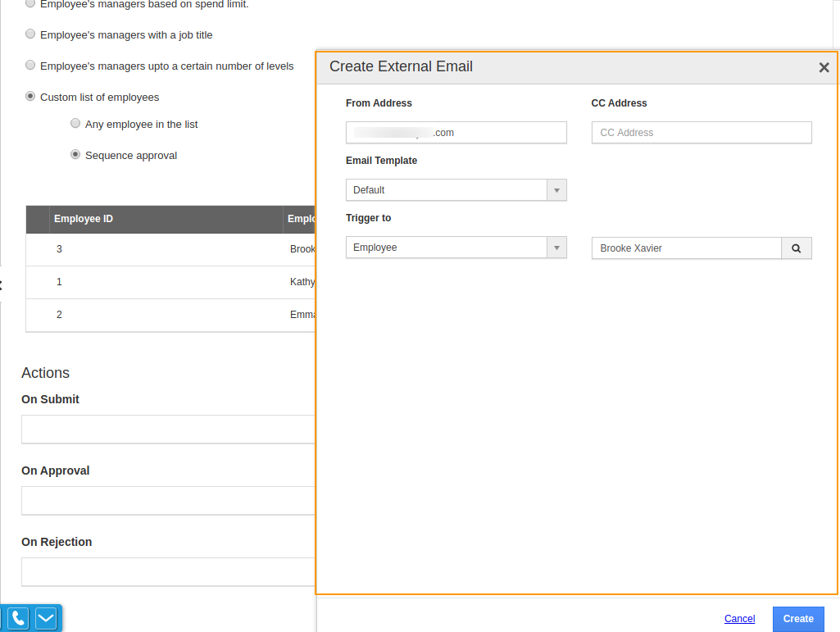Screen dimensions: 840x632
Task: Select 'Sequence approval' radio button
Action: [x=76, y=155]
